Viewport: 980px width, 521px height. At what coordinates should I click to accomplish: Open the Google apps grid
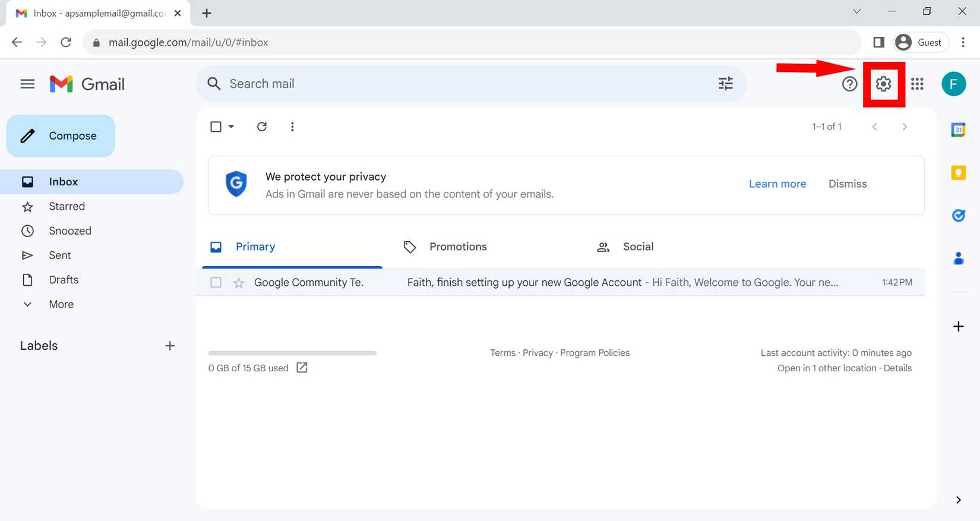pos(917,84)
